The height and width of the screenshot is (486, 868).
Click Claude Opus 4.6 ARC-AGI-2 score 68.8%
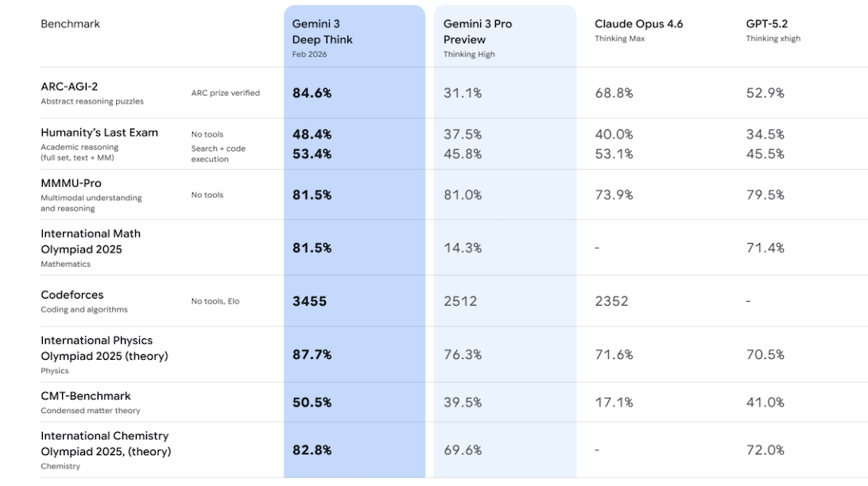pos(614,93)
